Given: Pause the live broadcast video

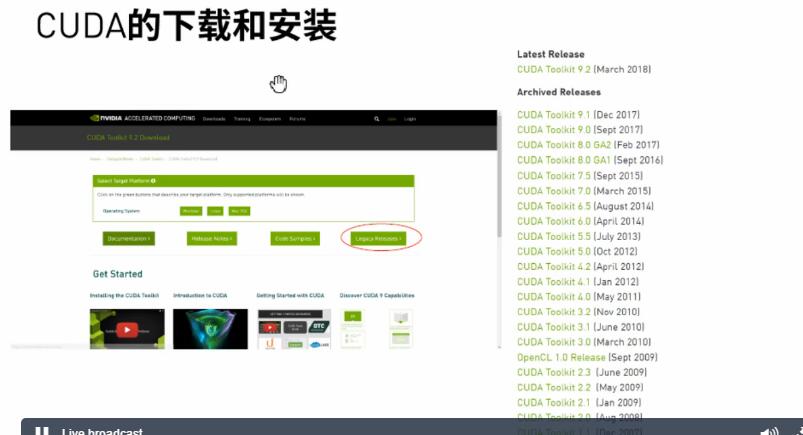Looking at the screenshot, I should click(x=42, y=431).
